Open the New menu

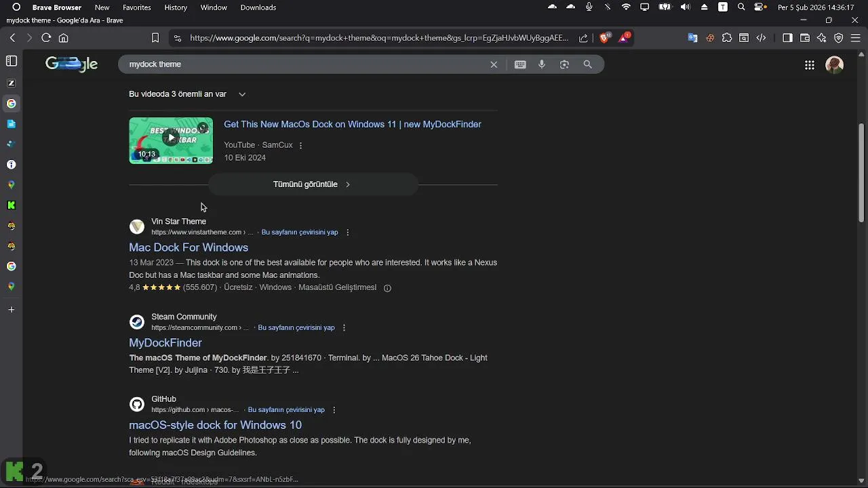(102, 7)
